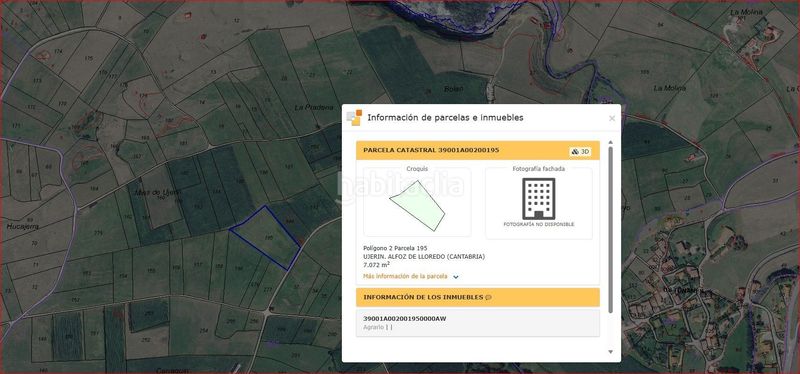
Task: Click the 7.072 m² area value
Action: (377, 265)
